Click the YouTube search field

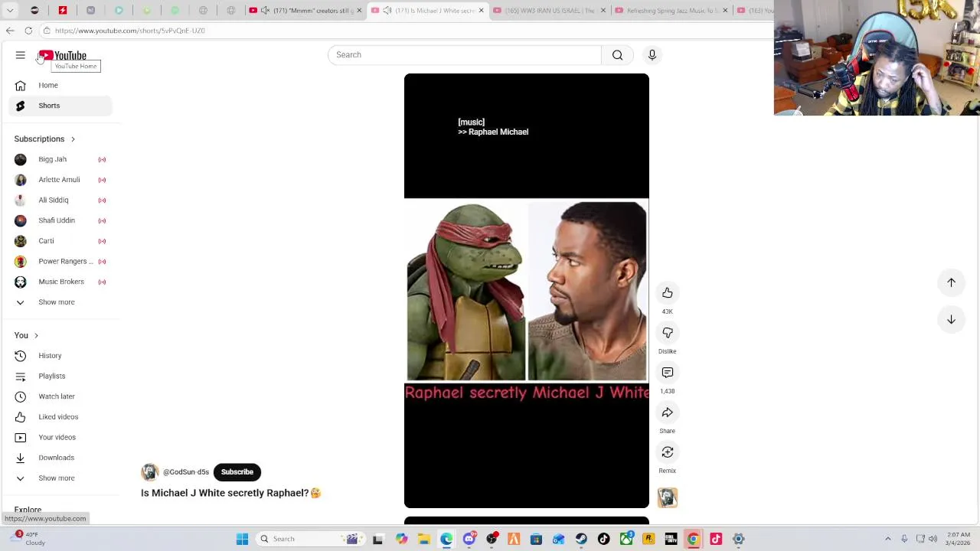[465, 55]
